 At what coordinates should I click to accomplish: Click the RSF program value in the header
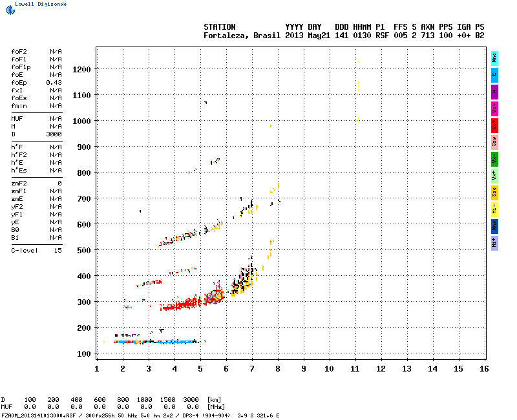click(382, 36)
